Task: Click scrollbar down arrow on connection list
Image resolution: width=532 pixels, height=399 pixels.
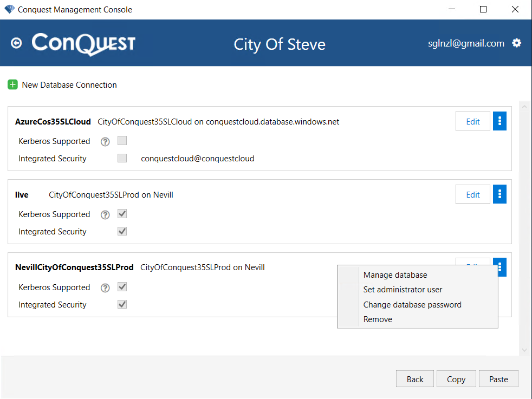Action: tap(524, 350)
